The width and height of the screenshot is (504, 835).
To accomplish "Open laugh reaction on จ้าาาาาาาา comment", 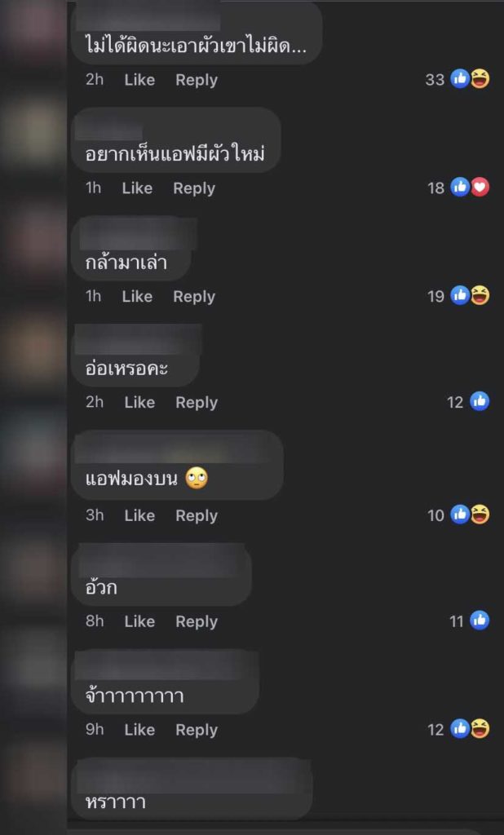I will click(x=480, y=728).
